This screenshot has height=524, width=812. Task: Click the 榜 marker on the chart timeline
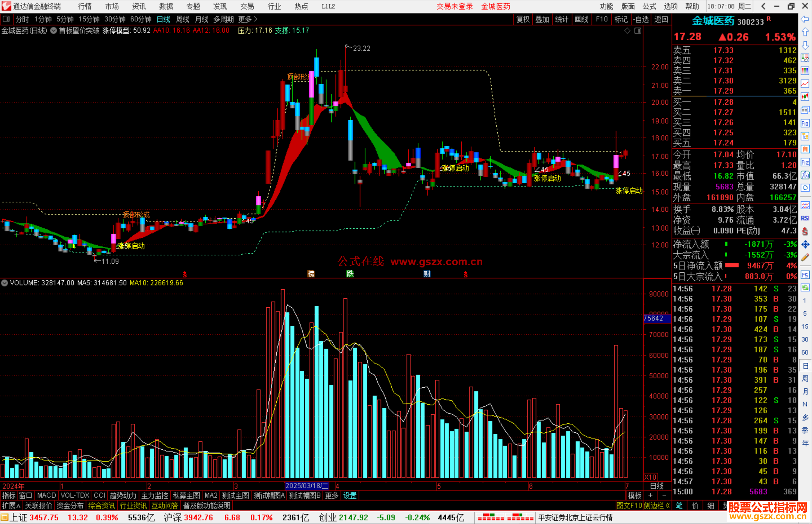(311, 274)
